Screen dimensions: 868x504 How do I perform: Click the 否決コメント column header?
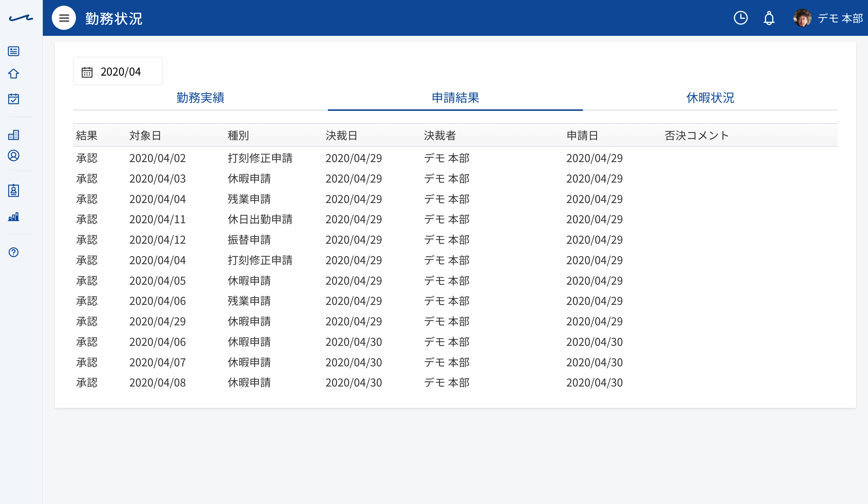pyautogui.click(x=697, y=136)
